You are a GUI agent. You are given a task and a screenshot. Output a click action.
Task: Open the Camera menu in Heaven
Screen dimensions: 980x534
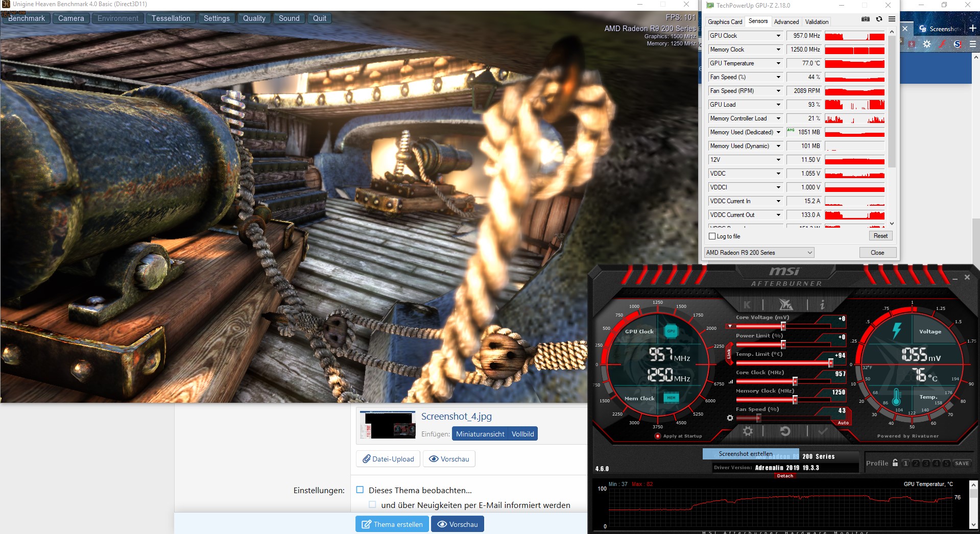click(71, 18)
